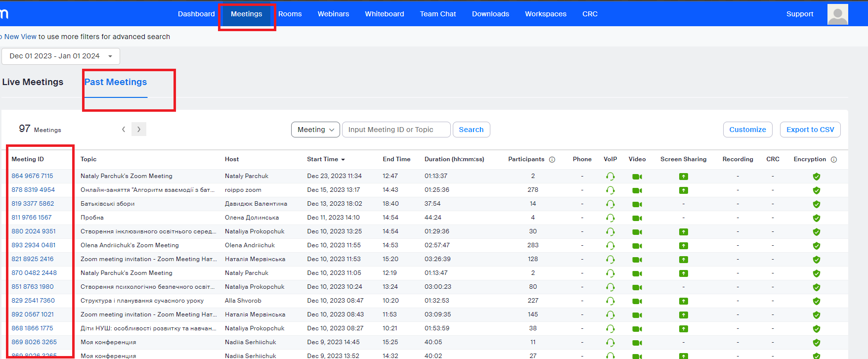
Task: Open the date range dropdown
Action: [61, 56]
